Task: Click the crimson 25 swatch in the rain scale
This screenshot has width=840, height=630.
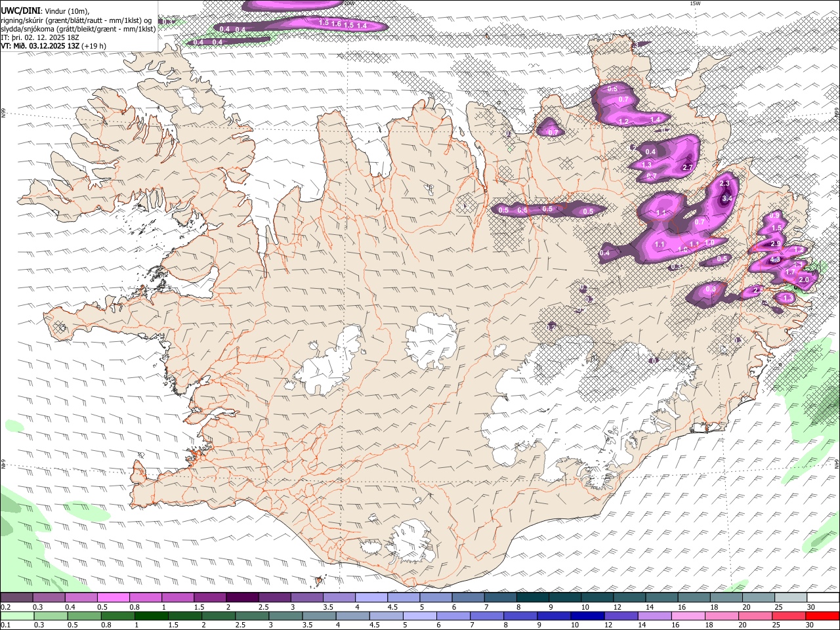Action: pos(787,616)
